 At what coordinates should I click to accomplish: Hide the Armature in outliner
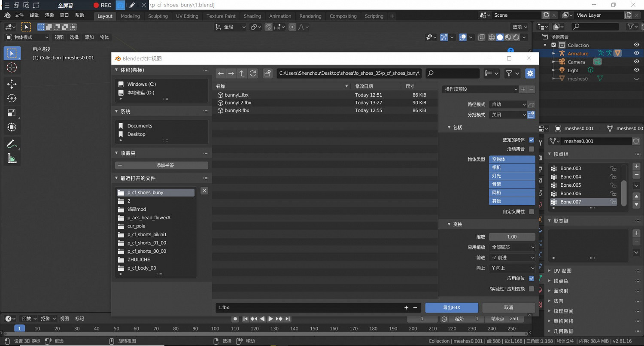click(636, 53)
